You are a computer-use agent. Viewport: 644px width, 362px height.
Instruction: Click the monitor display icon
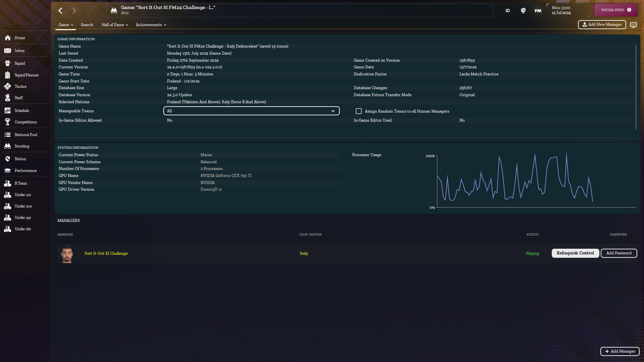[633, 25]
